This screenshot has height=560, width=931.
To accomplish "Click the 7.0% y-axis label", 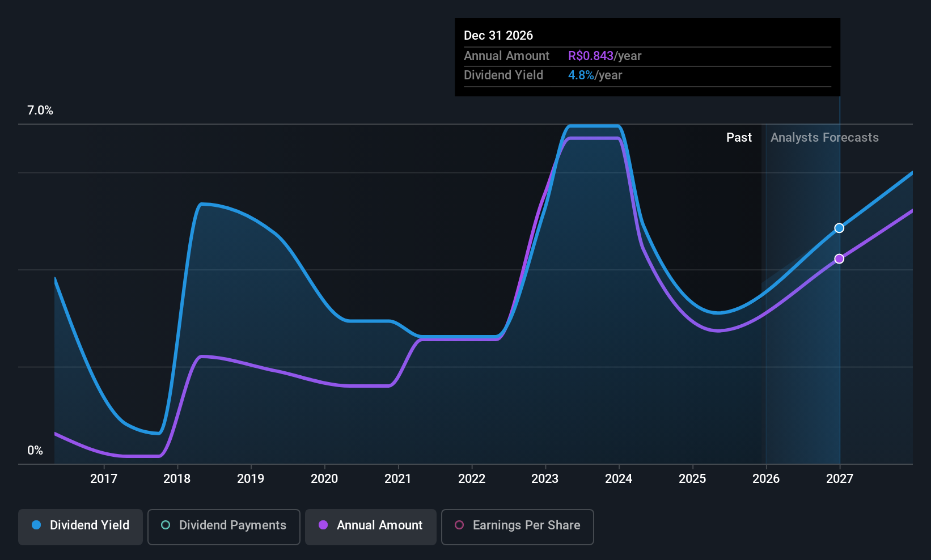I will [x=40, y=111].
